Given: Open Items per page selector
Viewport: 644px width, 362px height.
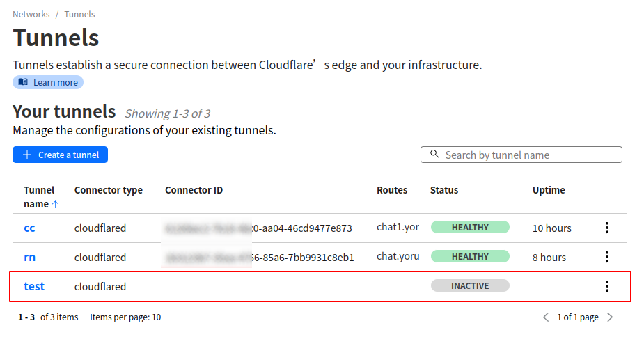Looking at the screenshot, I should [125, 317].
